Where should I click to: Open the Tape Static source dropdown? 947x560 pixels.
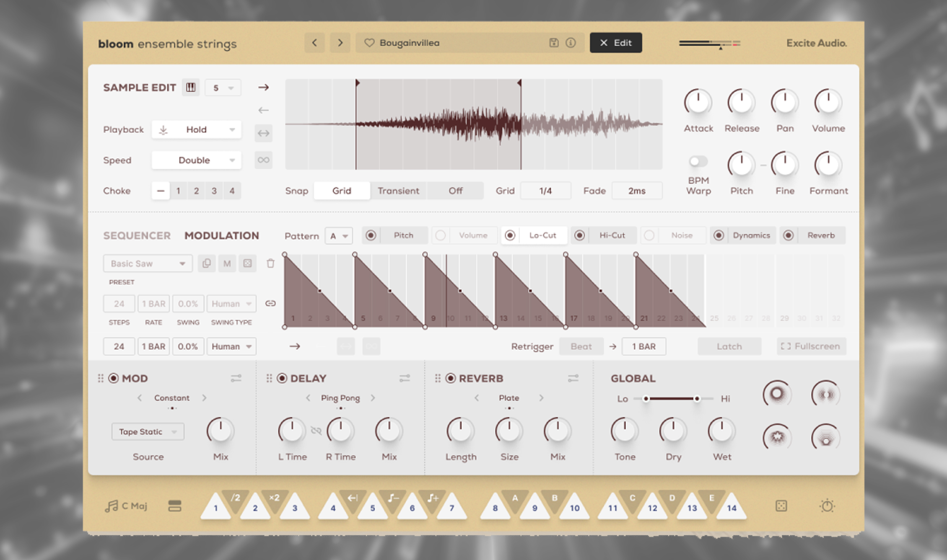coord(148,431)
